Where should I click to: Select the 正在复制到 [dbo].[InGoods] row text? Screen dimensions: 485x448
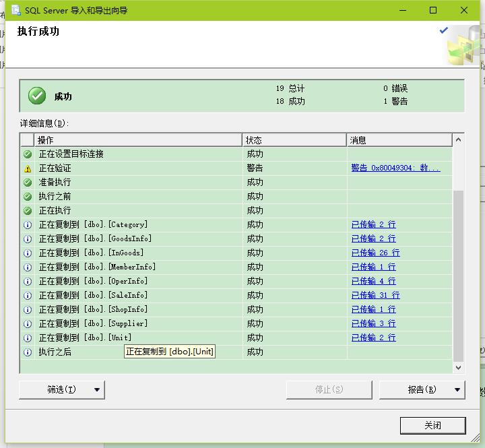[91, 253]
